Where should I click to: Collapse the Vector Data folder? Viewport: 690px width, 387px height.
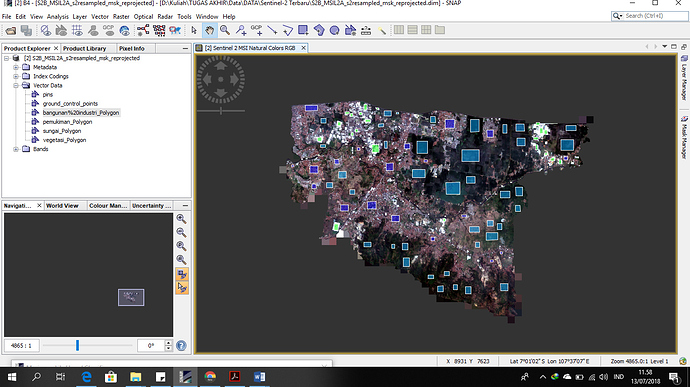click(x=16, y=85)
